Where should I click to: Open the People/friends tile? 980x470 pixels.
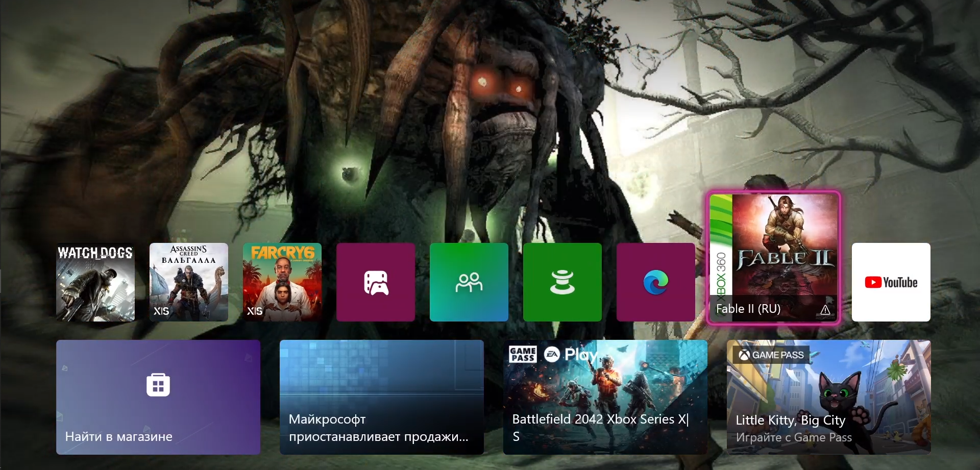469,282
